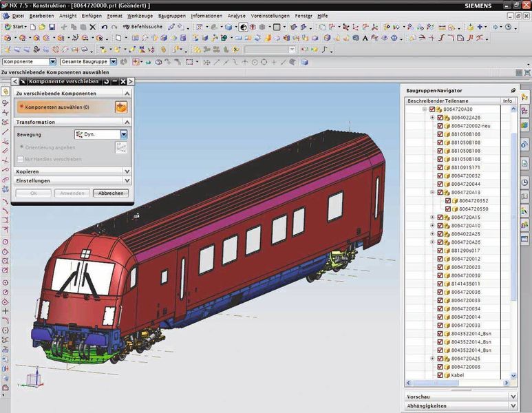The image size is (532, 413).
Task: Click the ruler measure distance icon
Action: pyautogui.click(x=442, y=27)
